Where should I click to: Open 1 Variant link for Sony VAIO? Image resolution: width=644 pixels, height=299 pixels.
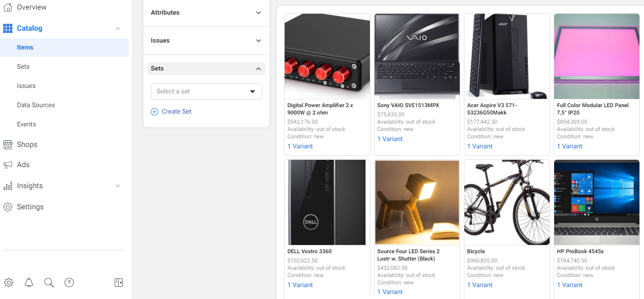pos(390,139)
